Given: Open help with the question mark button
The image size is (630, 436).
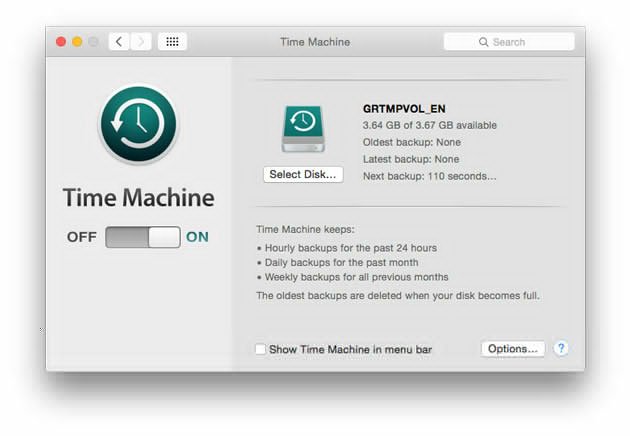Looking at the screenshot, I should [x=561, y=348].
